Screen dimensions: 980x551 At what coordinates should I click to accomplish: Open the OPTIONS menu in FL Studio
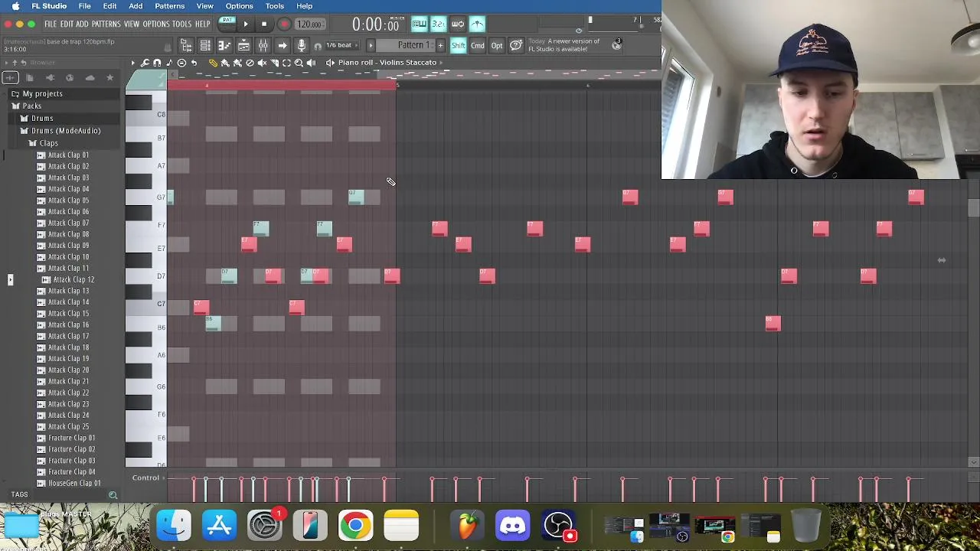click(155, 24)
